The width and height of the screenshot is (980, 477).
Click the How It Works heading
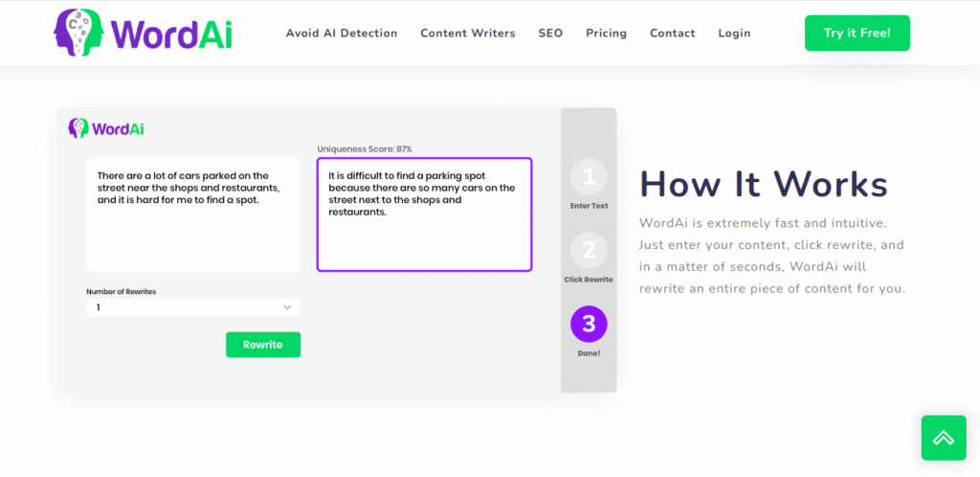pos(763,184)
